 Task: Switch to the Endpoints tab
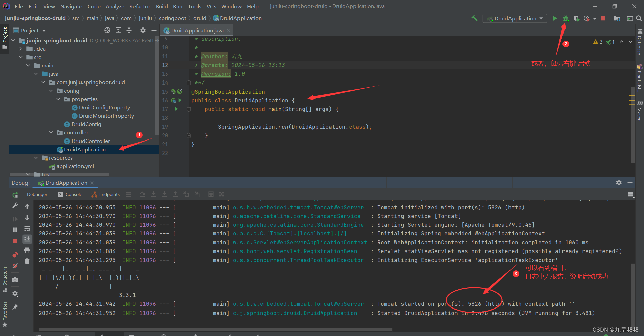tap(105, 194)
